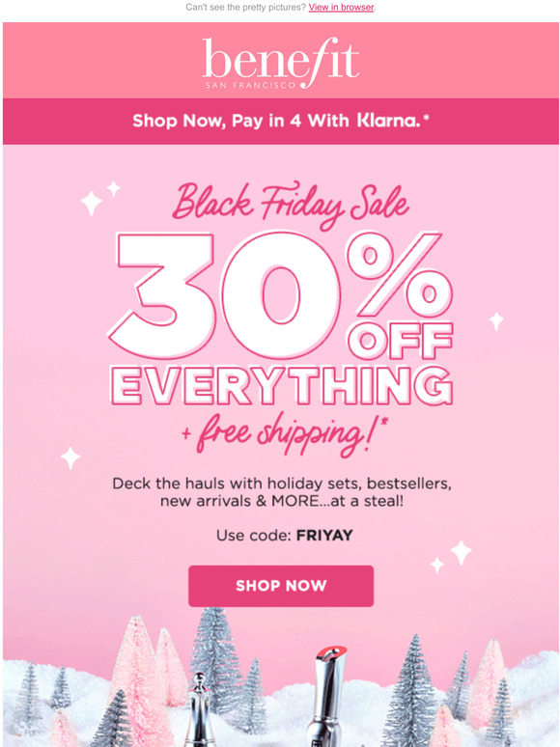Click the Can't see the pretty pictures text
This screenshot has width=560, height=747.
click(245, 7)
